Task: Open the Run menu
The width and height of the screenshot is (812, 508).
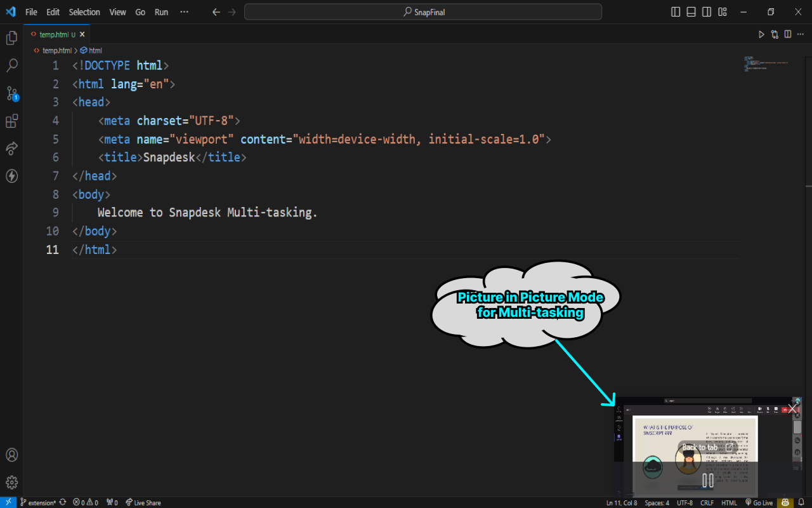Action: click(x=162, y=12)
